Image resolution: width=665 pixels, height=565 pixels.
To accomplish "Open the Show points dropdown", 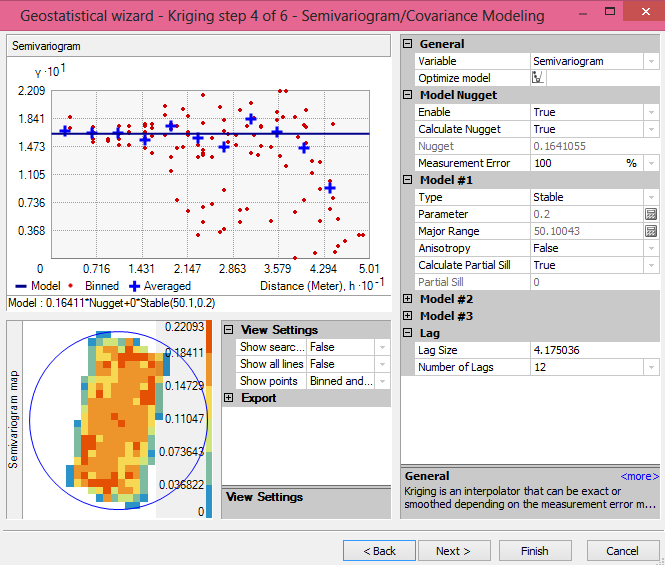I will click(380, 381).
